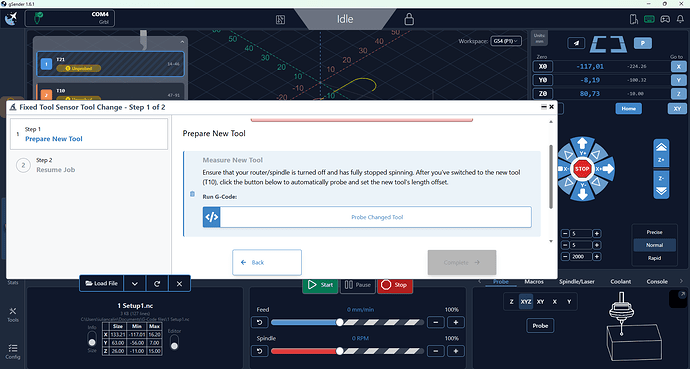Select the Precise jog preset
690x369 pixels.
654,232
